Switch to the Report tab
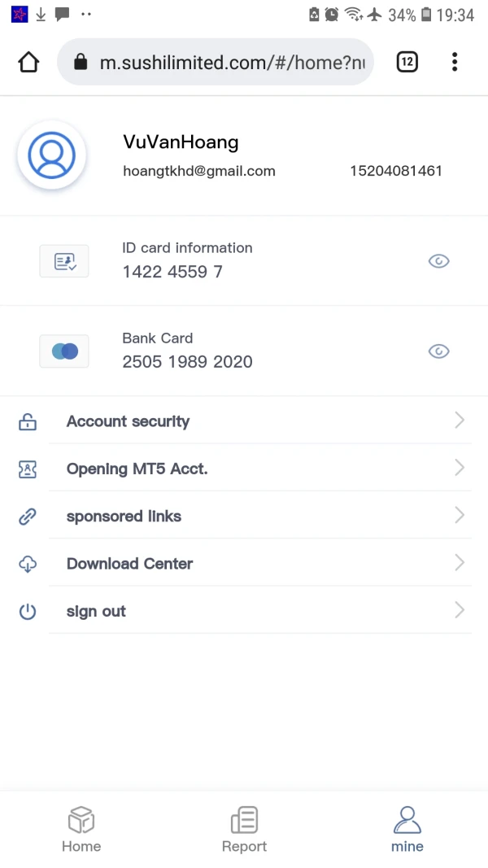This screenshot has height=868, width=488. [244, 830]
